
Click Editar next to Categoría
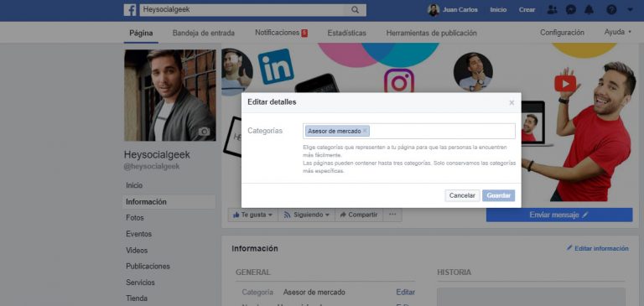(405, 293)
